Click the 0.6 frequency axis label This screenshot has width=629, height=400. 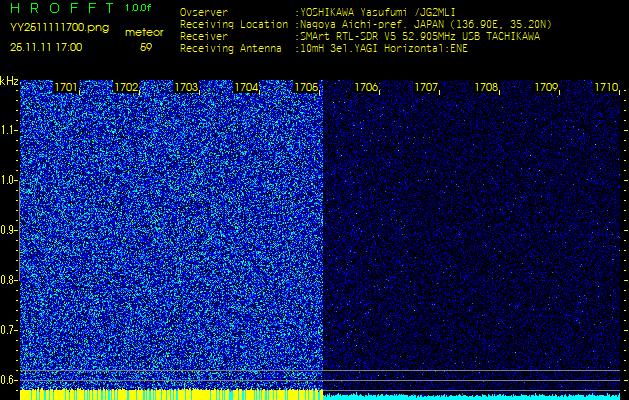click(x=8, y=380)
